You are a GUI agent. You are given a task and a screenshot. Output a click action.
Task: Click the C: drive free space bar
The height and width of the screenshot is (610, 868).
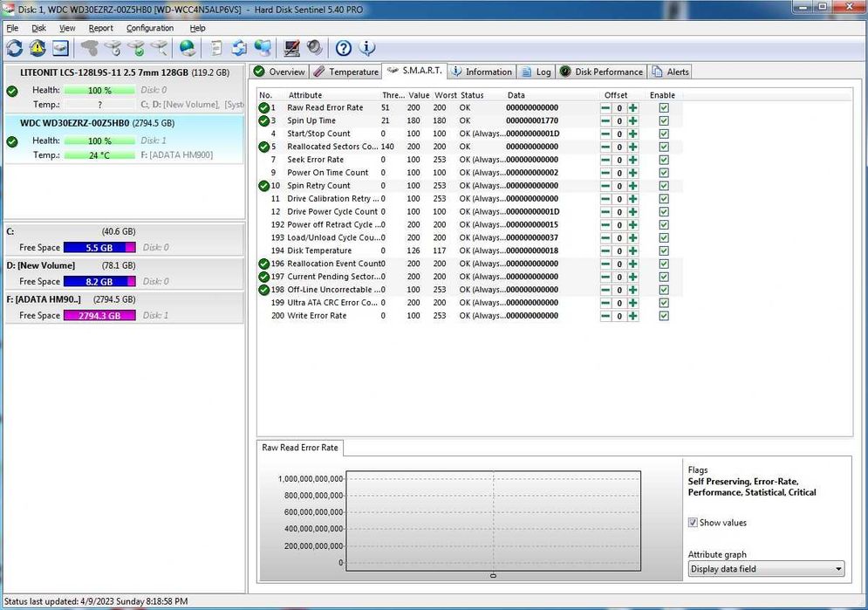[99, 248]
